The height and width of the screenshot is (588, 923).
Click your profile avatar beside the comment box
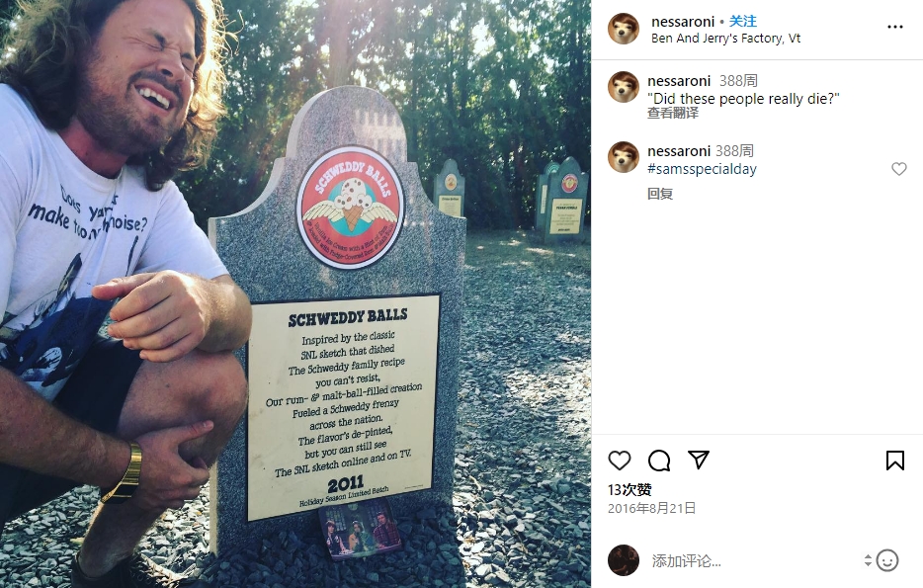624,560
